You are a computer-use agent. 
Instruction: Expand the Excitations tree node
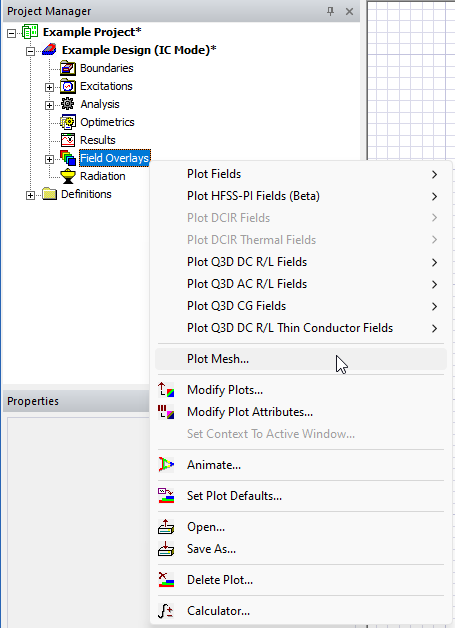point(49,87)
